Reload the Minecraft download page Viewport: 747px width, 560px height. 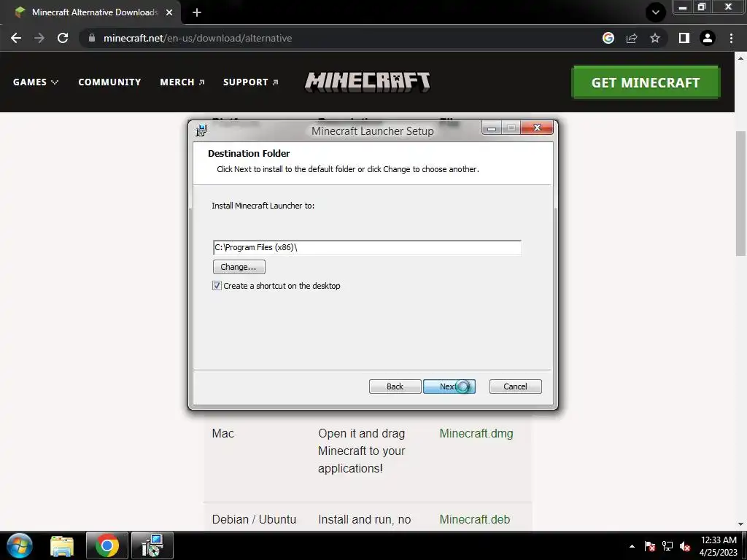pos(63,38)
